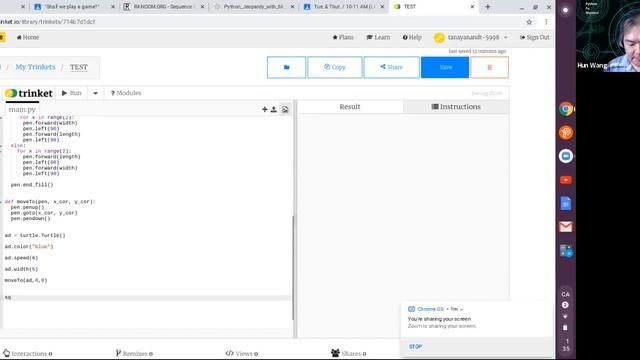Click the code line containing "sq"
This screenshot has width=640, height=360.
point(147,298)
